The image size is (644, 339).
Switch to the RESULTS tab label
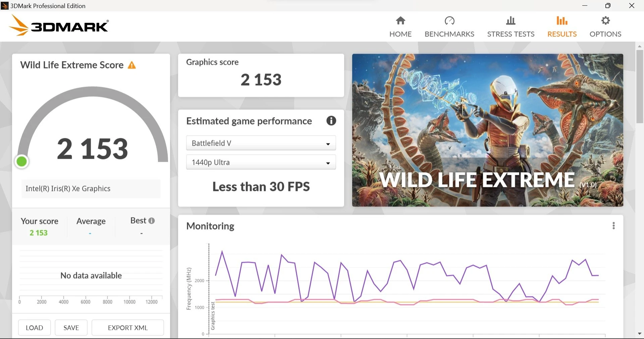click(562, 34)
